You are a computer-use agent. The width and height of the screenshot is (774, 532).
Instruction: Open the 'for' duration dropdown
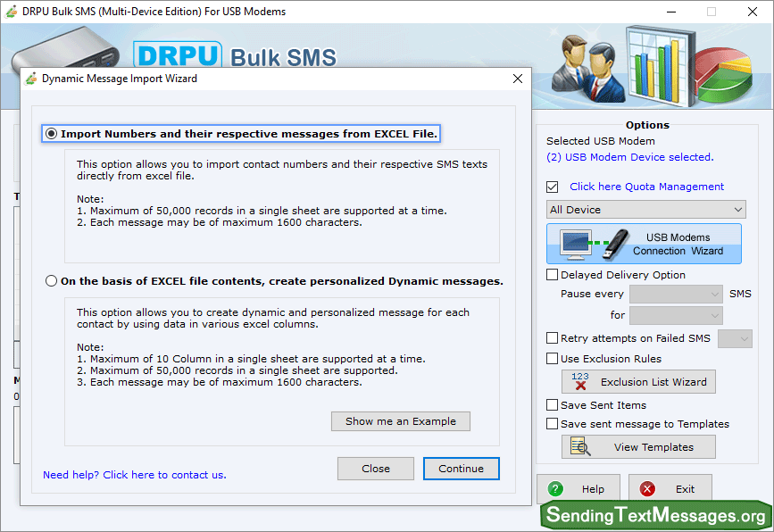(x=676, y=315)
